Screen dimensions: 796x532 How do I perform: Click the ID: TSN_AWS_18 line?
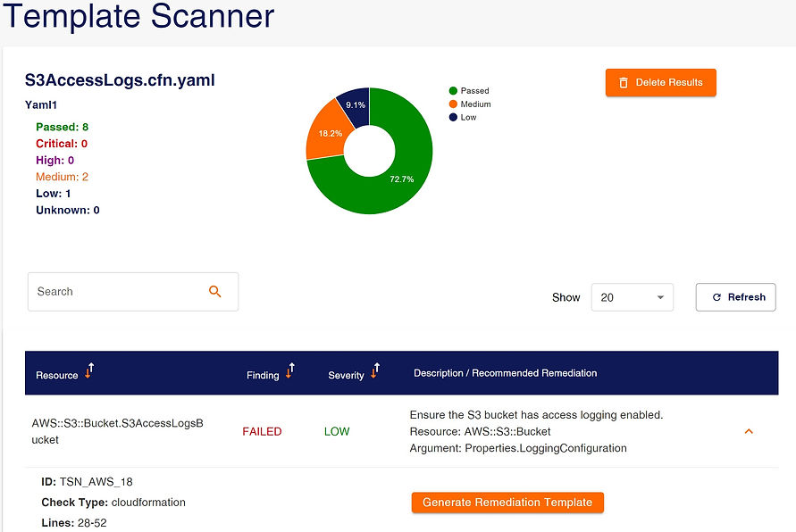coord(87,482)
